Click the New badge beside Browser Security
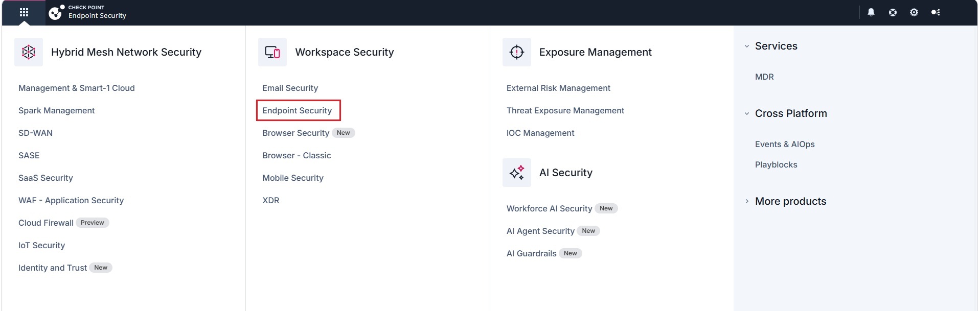 click(344, 133)
